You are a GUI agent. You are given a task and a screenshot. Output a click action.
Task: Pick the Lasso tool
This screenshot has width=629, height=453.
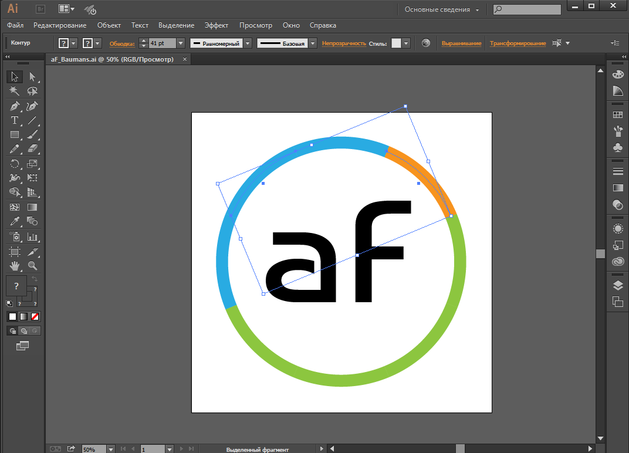(x=32, y=91)
